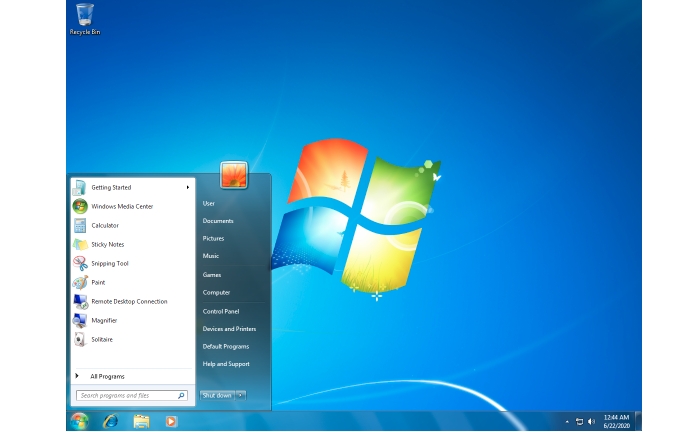
Task: Open the arrow next to Shut down
Action: pos(240,395)
